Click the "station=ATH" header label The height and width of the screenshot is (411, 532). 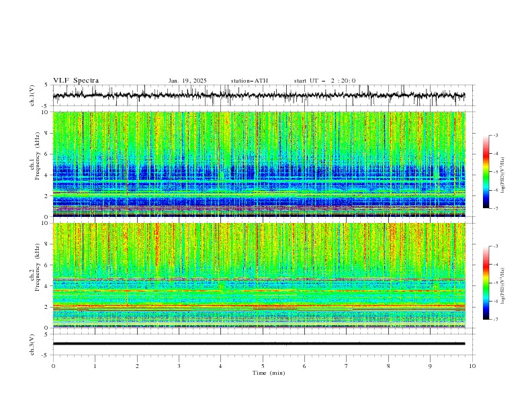[249, 81]
